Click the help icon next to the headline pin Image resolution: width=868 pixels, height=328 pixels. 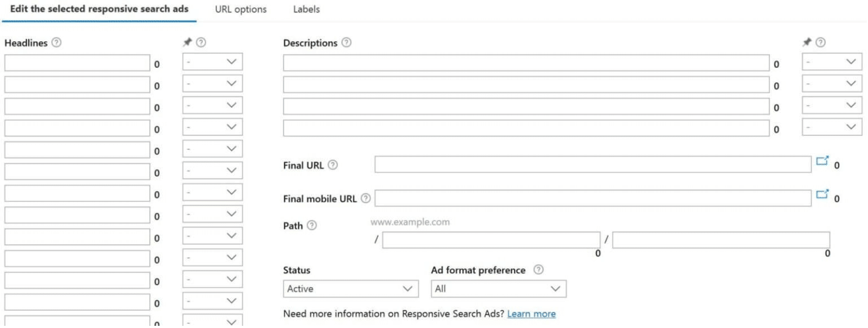click(201, 41)
